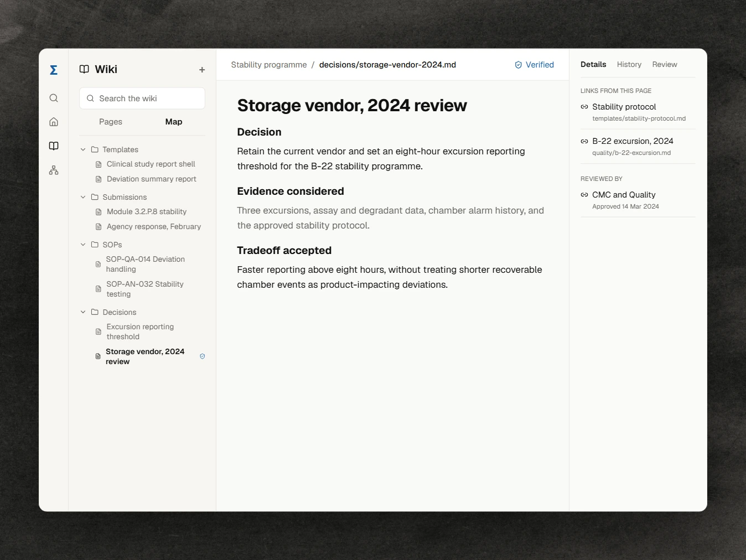Go to the home icon in sidebar

pos(54,122)
